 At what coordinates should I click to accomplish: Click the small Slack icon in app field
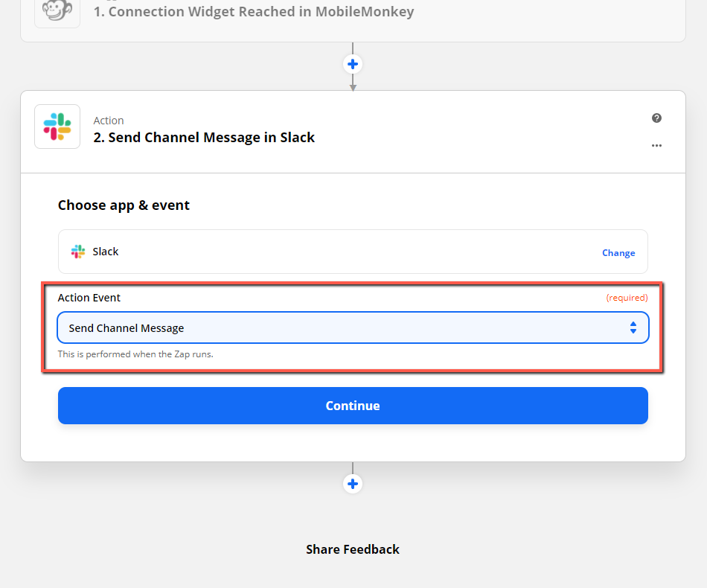tap(78, 252)
